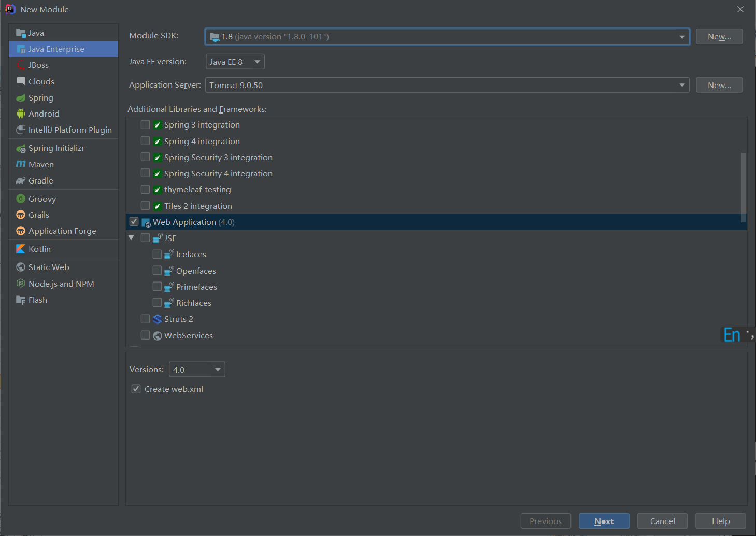This screenshot has height=536, width=756.
Task: Click New button beside Application Server
Action: coord(719,85)
